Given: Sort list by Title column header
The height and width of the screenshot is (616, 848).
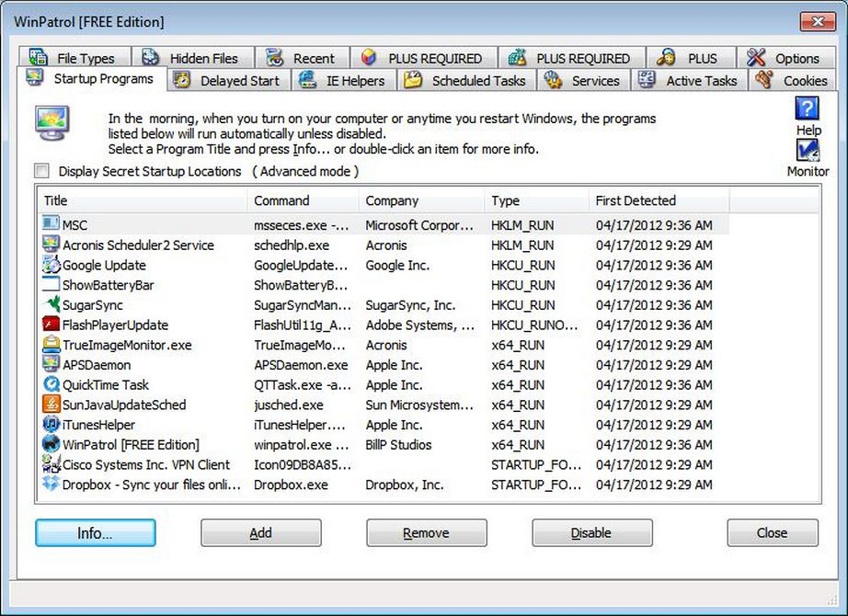Looking at the screenshot, I should 143,200.
